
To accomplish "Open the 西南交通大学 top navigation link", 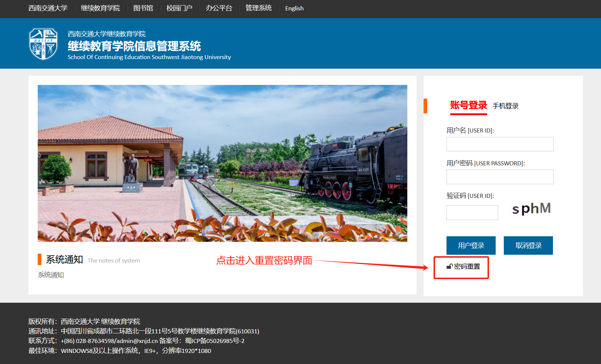I will click(48, 8).
